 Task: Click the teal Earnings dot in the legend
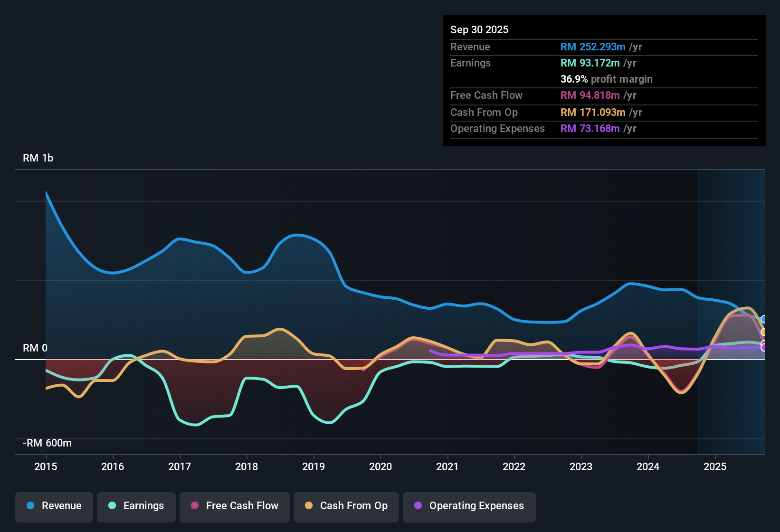(112, 506)
